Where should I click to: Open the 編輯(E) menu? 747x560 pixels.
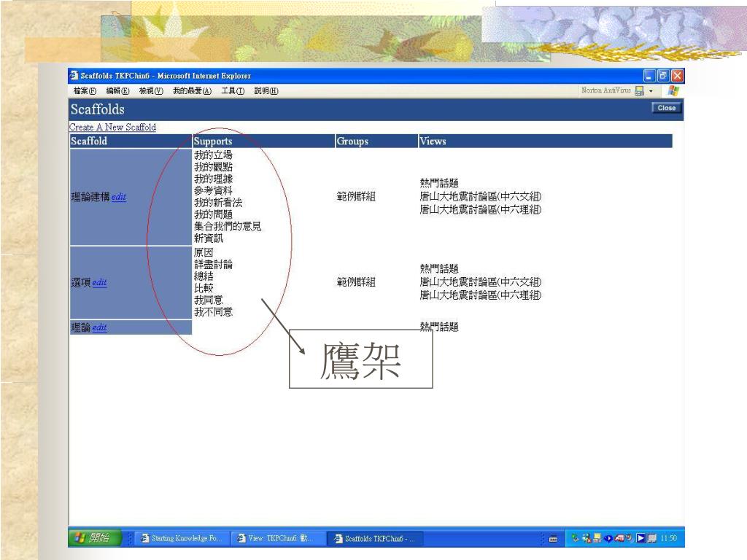(117, 90)
